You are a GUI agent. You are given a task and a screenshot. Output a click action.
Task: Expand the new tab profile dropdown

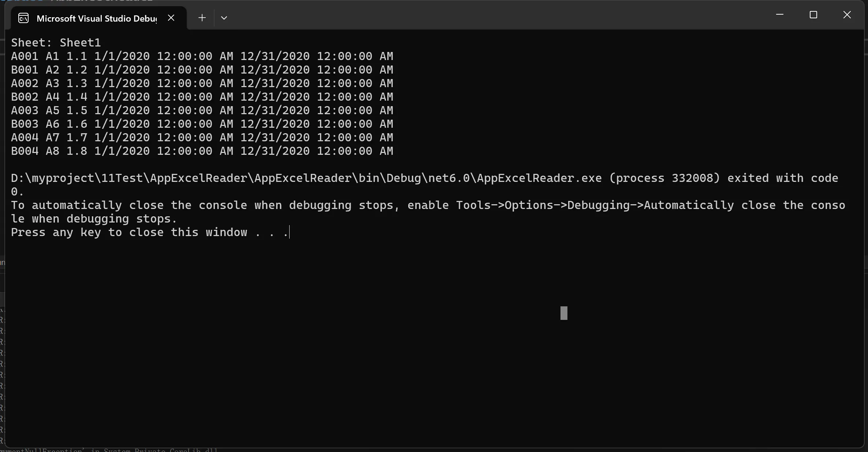[x=224, y=18]
